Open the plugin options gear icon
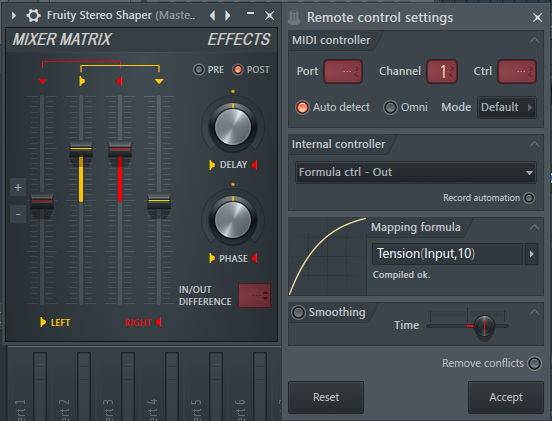The height and width of the screenshot is (421, 552). click(x=33, y=15)
